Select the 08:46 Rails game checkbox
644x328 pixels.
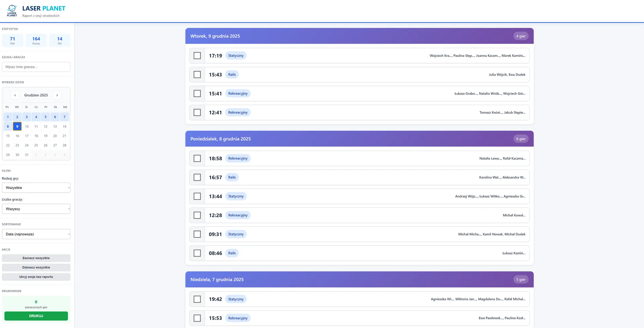197,253
